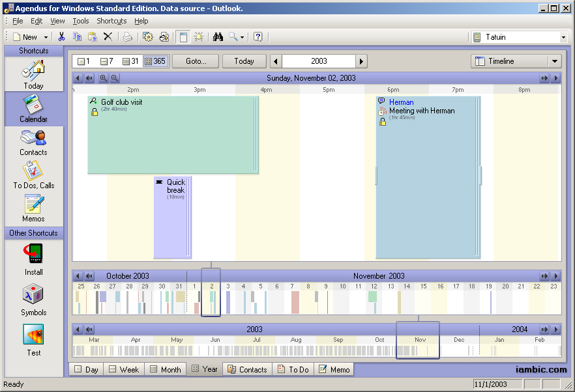Click the Print icon in toolbar
The width and height of the screenshot is (575, 392).
point(128,36)
